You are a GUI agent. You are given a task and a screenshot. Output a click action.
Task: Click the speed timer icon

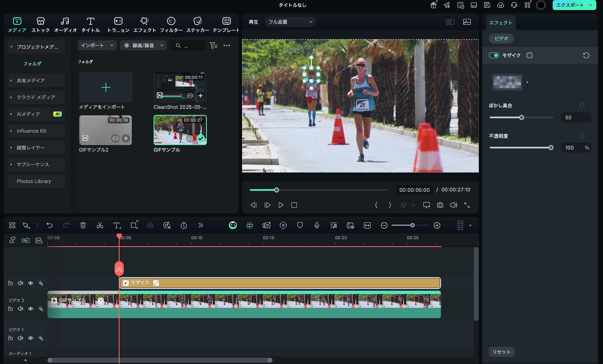[x=184, y=225]
